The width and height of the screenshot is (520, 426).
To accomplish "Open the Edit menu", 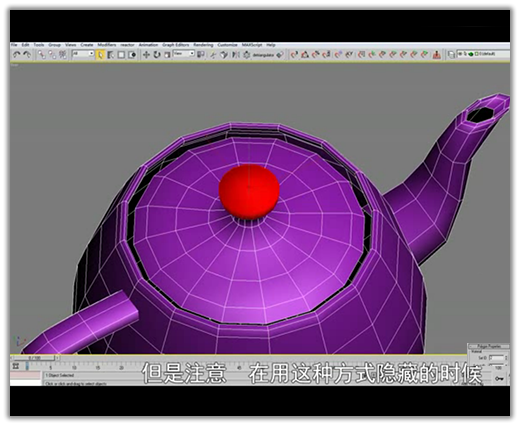I will [25, 45].
